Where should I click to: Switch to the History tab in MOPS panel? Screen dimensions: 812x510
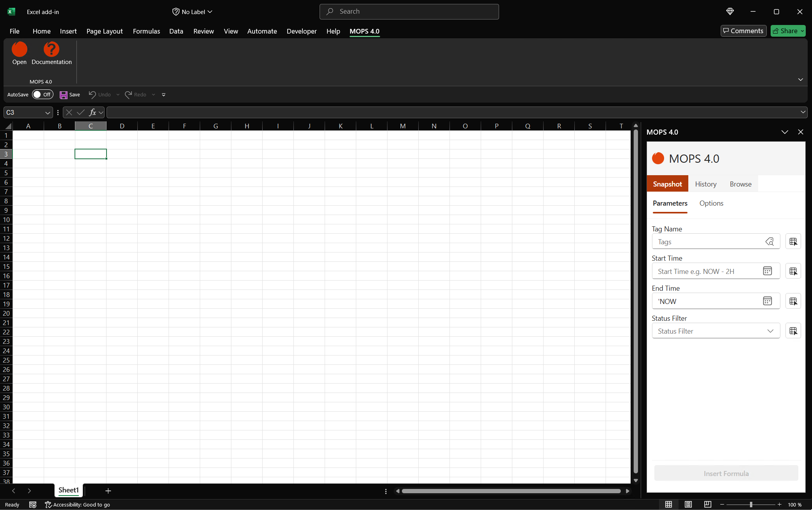(705, 184)
